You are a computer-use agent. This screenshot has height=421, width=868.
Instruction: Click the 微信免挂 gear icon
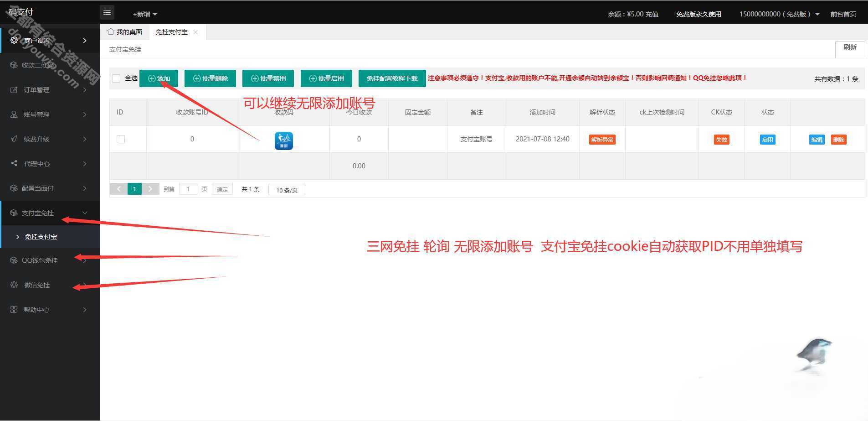[14, 285]
